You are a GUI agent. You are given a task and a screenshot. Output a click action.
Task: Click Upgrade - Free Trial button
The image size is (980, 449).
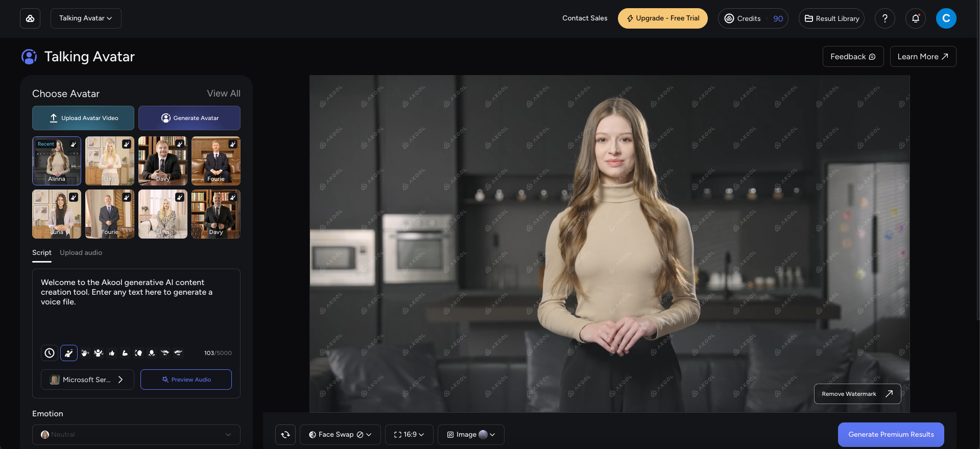coord(663,18)
